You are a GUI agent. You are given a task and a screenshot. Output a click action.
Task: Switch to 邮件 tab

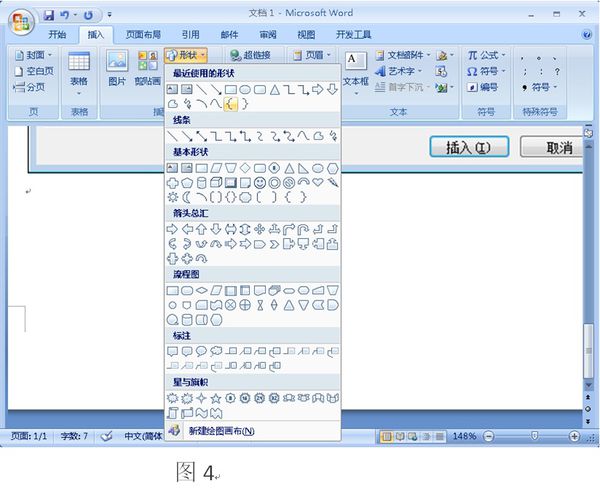(x=229, y=35)
